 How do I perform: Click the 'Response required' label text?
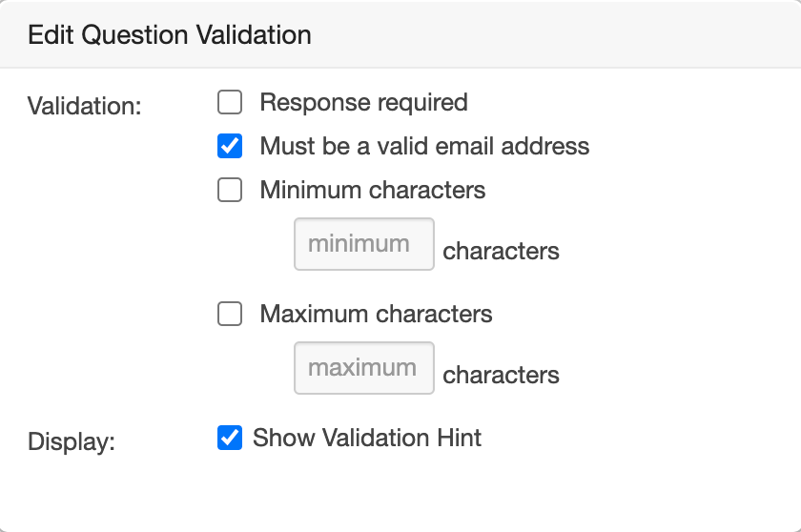(363, 102)
